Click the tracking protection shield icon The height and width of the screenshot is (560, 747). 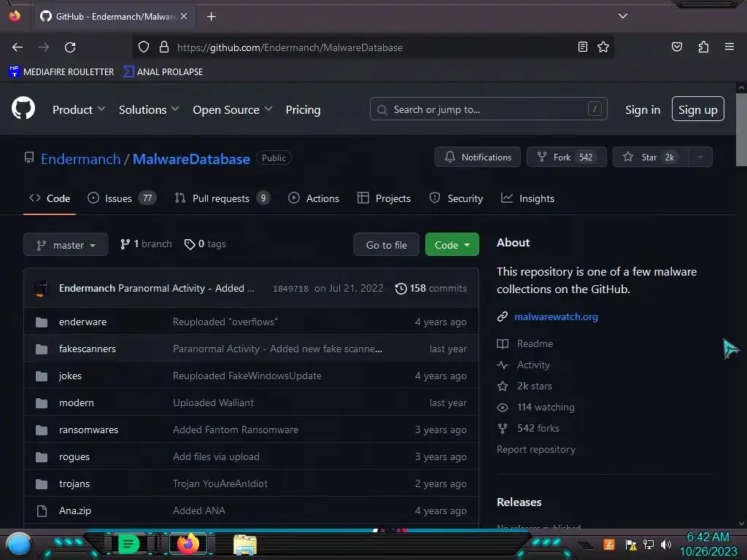(x=144, y=47)
